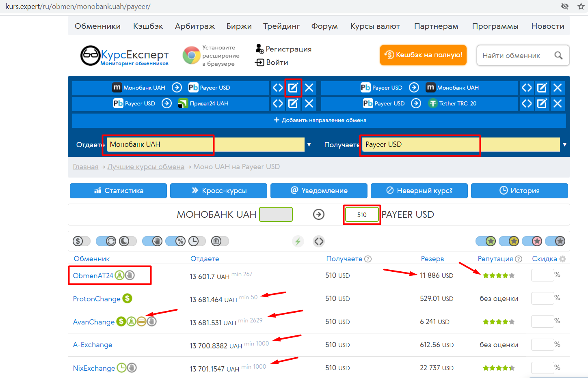Click the green clock badge beside NixExchange
Viewport: 588px width, 378px height.
[x=121, y=368]
